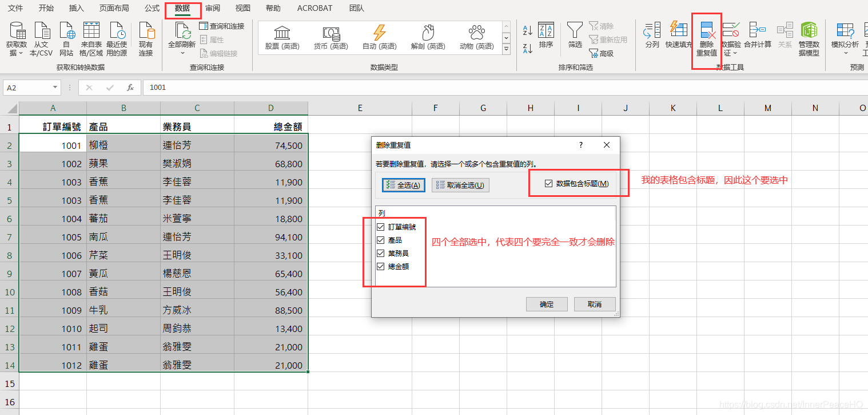868x415 pixels.
Task: Confirm with the 确定 button
Action: click(547, 304)
